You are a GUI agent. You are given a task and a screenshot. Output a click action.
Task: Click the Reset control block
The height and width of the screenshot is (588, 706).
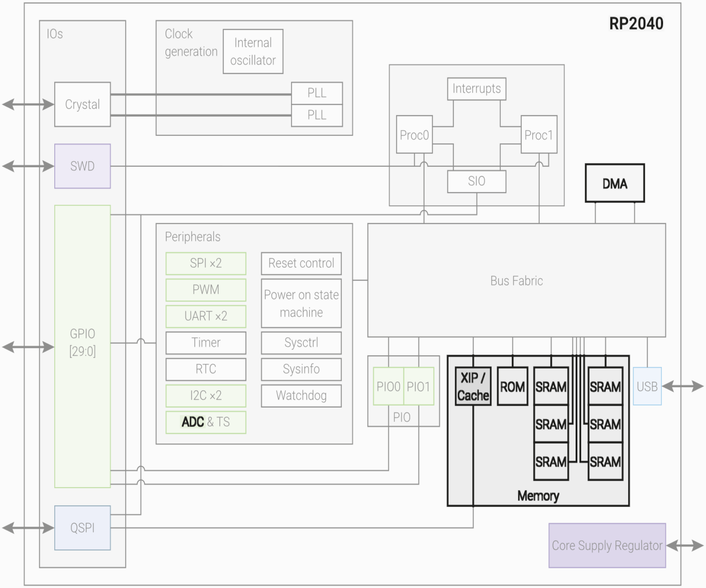click(301, 264)
